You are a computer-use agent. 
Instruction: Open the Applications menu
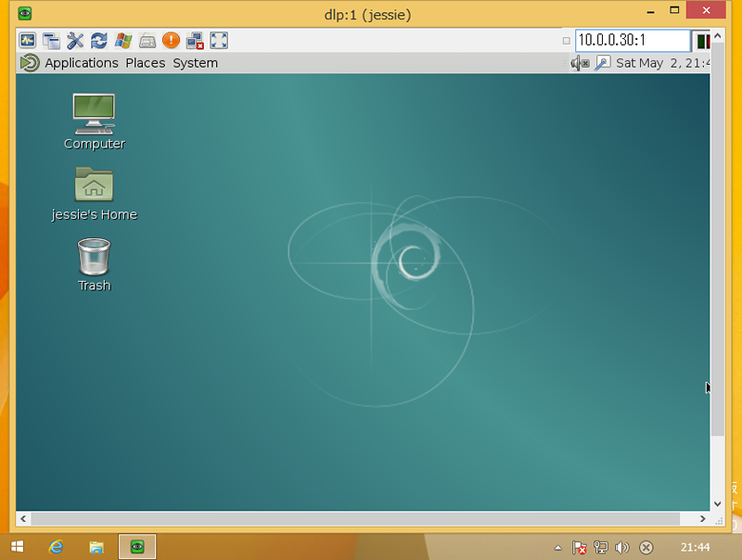point(82,63)
